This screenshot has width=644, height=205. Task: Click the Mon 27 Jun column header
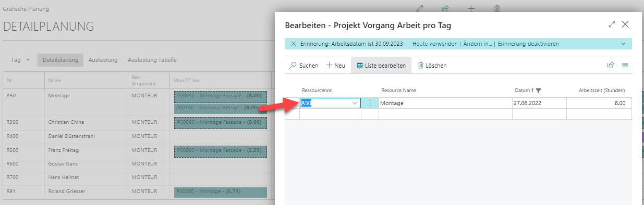pos(187,81)
